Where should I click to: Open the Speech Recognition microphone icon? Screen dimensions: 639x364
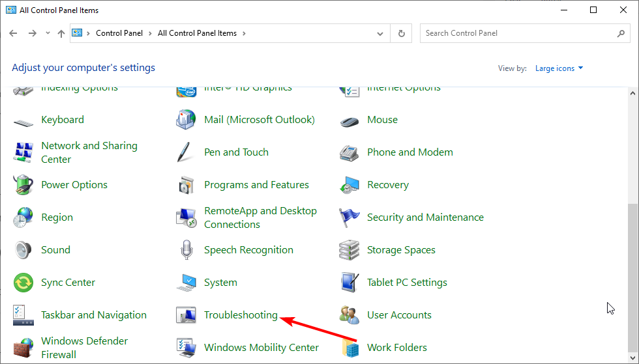click(x=186, y=250)
